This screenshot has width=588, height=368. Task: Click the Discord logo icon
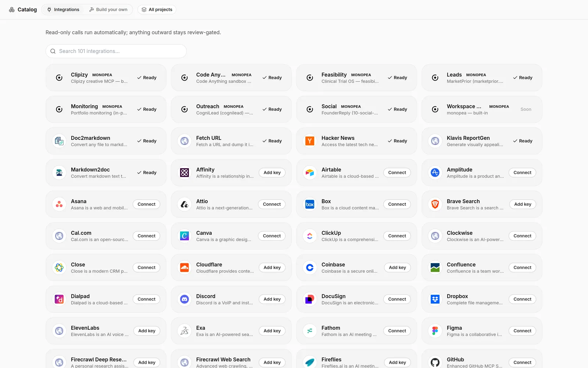point(184,299)
